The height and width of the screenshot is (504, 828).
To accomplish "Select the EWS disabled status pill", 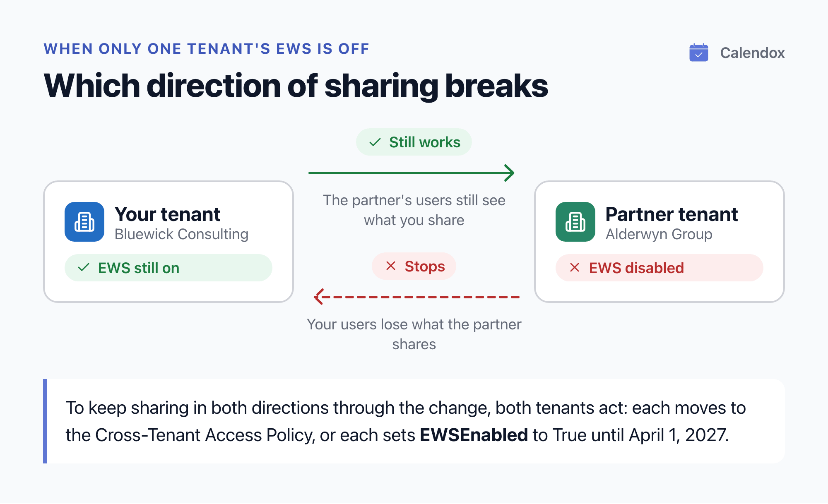I will pos(660,268).
